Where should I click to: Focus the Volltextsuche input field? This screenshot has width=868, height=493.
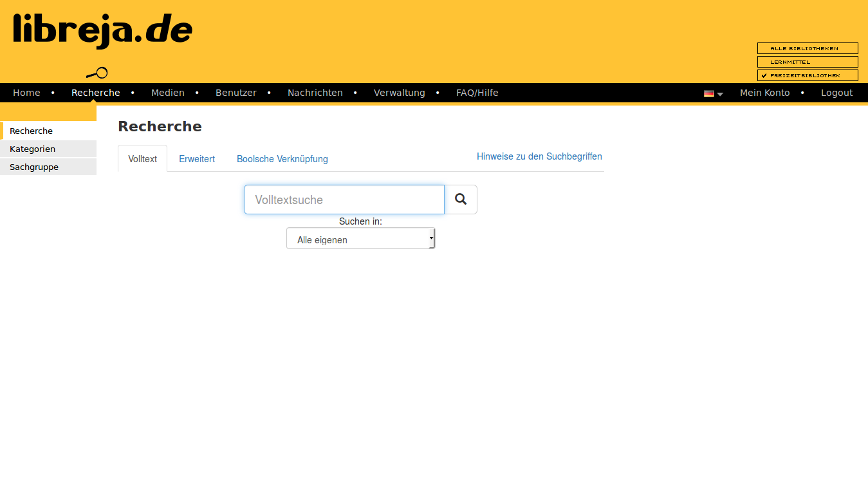(x=344, y=200)
